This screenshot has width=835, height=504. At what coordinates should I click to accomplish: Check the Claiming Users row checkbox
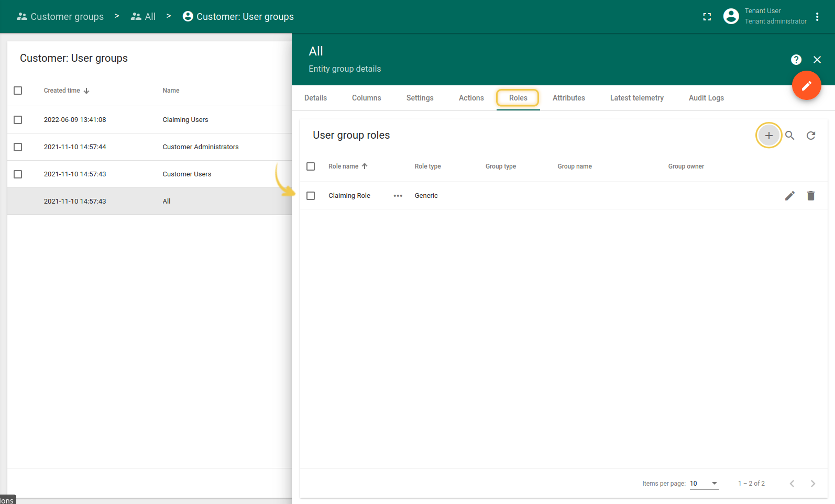click(18, 120)
